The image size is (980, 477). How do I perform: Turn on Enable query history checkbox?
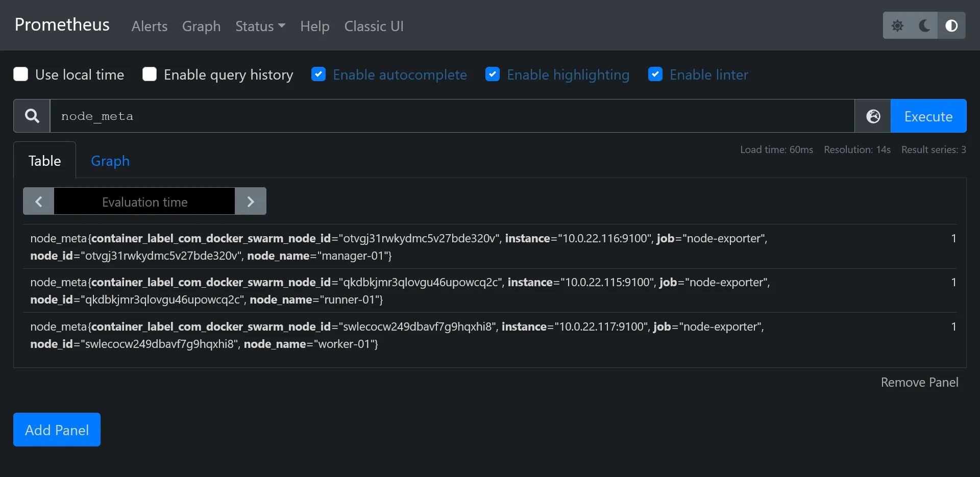coord(150,74)
